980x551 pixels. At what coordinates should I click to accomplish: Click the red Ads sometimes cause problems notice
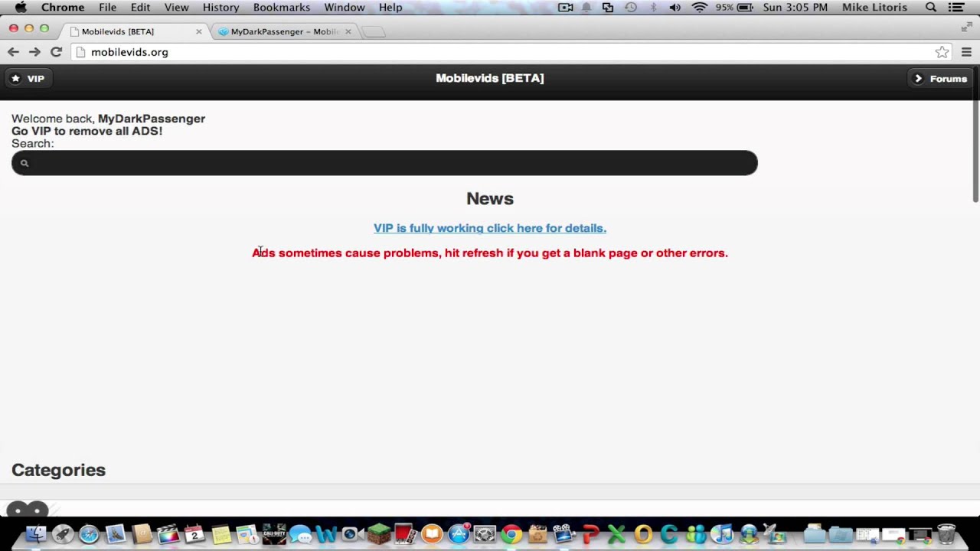490,253
